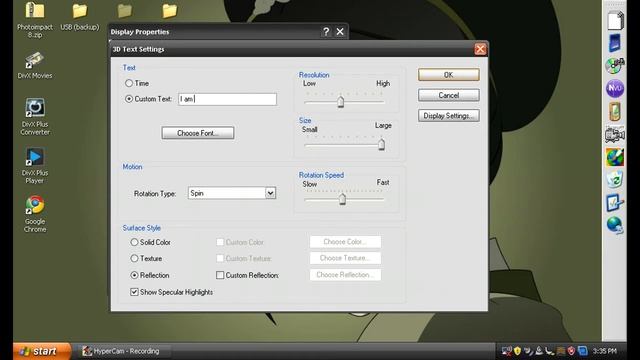Image resolution: width=640 pixels, height=360 pixels.
Task: Open Display Settings button
Action: point(449,116)
